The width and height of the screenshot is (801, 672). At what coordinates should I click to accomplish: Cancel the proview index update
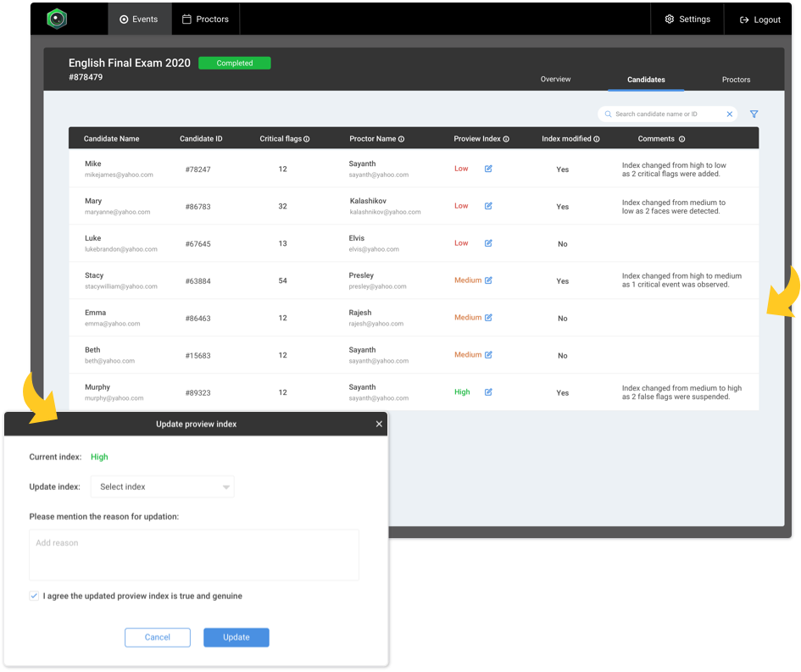158,637
